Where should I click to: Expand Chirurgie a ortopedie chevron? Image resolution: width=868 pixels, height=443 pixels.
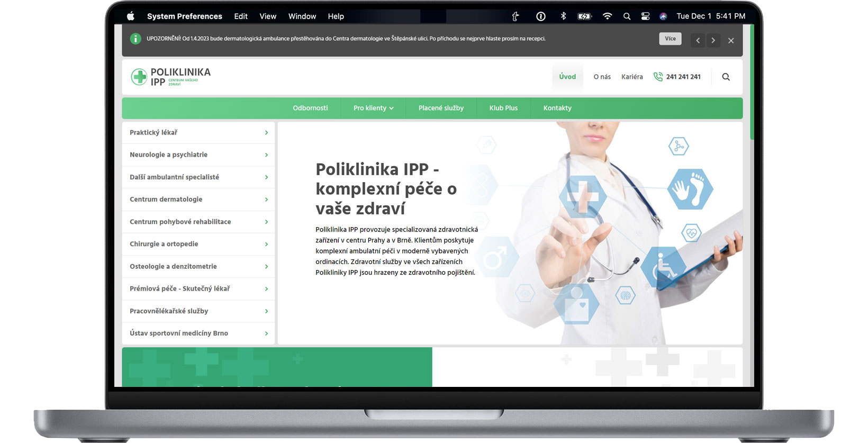coord(266,244)
